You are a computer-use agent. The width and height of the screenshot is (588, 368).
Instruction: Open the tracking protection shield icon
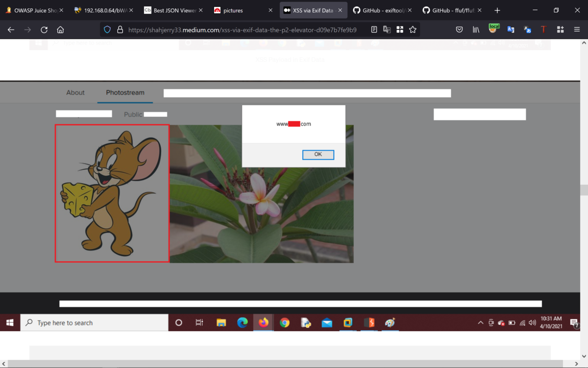point(107,29)
